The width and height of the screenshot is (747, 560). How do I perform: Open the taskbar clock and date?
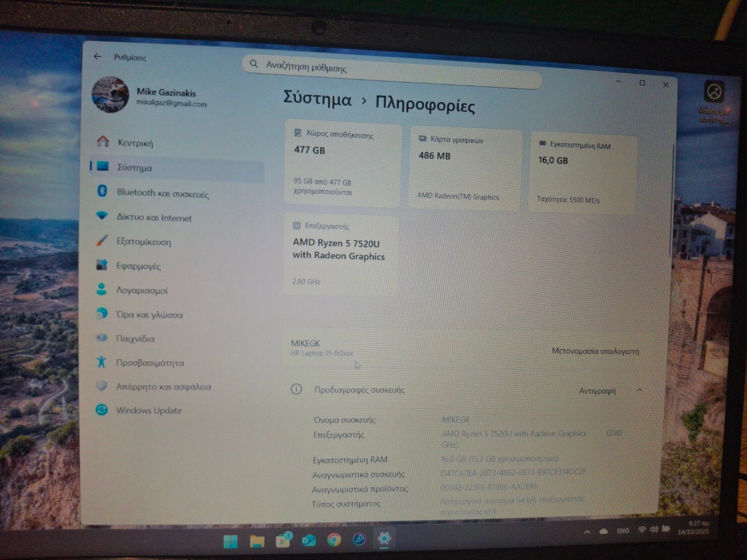click(x=694, y=527)
